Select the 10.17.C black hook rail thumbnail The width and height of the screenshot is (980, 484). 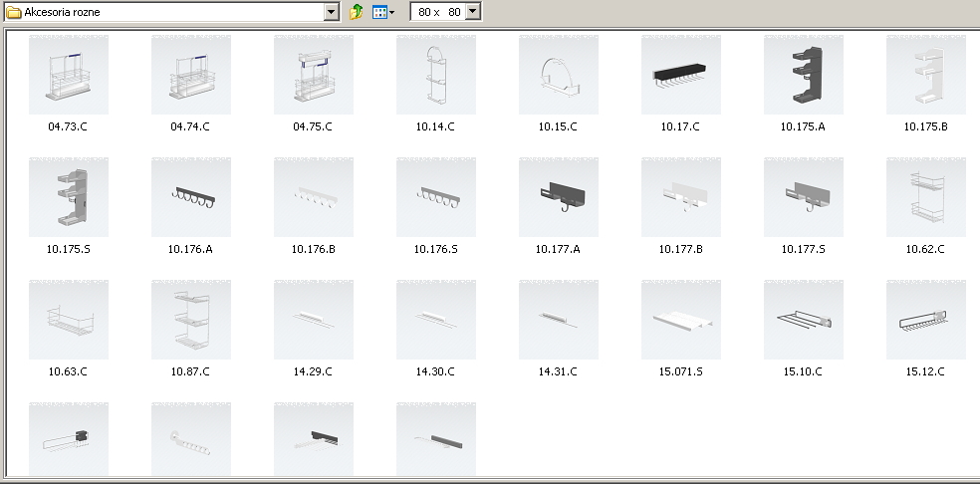click(x=681, y=75)
